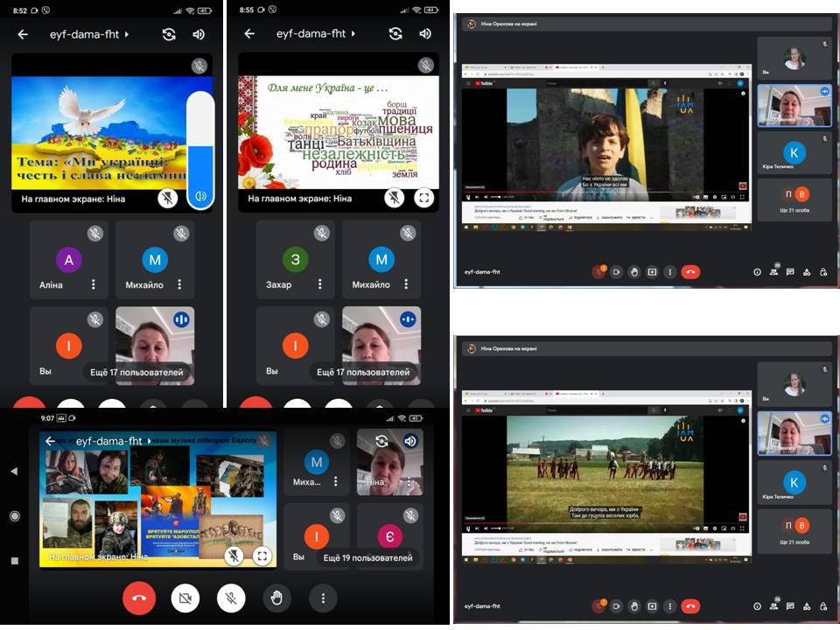Image resolution: width=840 pixels, height=630 pixels.
Task: Open Миха... tile three-dot menu in 9:07 screen
Action: (335, 481)
